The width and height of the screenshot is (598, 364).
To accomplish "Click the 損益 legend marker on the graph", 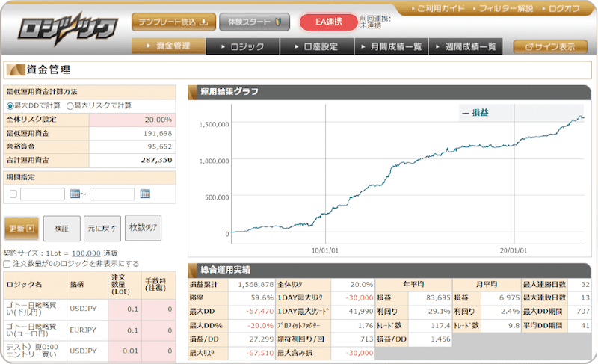I will pyautogui.click(x=466, y=112).
